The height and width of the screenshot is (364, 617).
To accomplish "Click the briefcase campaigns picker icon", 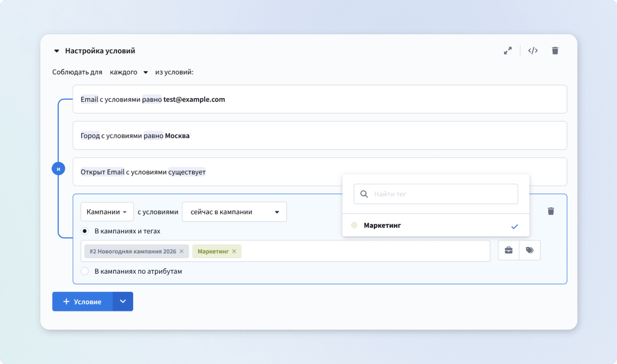I will tap(509, 251).
